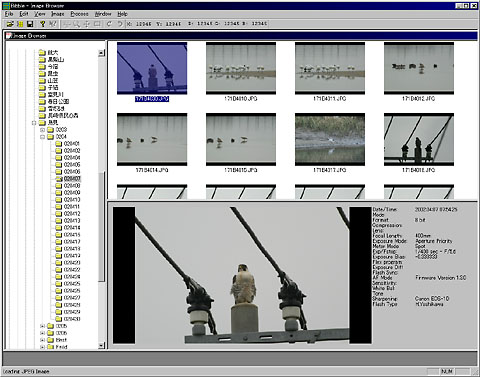Select the four-arrow pan tool icon
This screenshot has width=480, height=377.
click(x=86, y=24)
